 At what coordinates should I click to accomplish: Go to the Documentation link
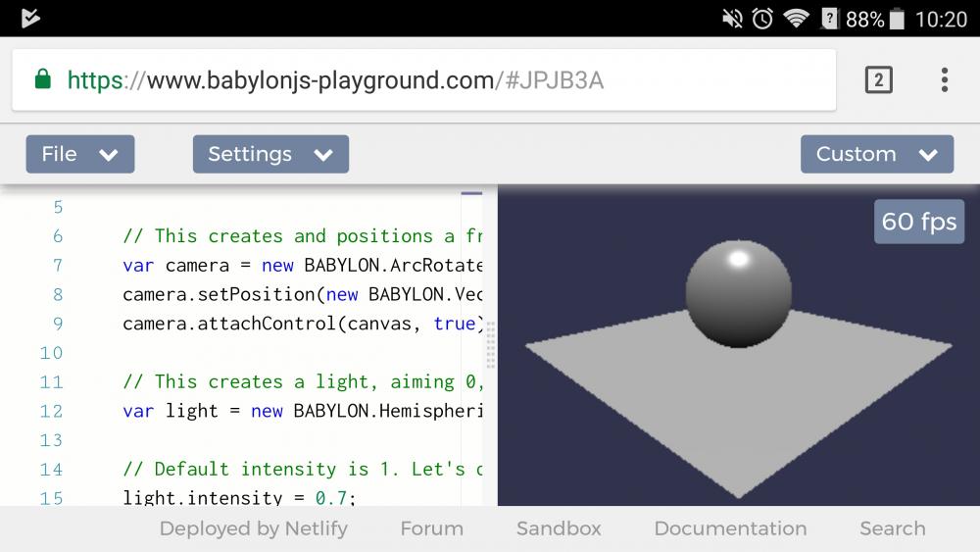(730, 528)
